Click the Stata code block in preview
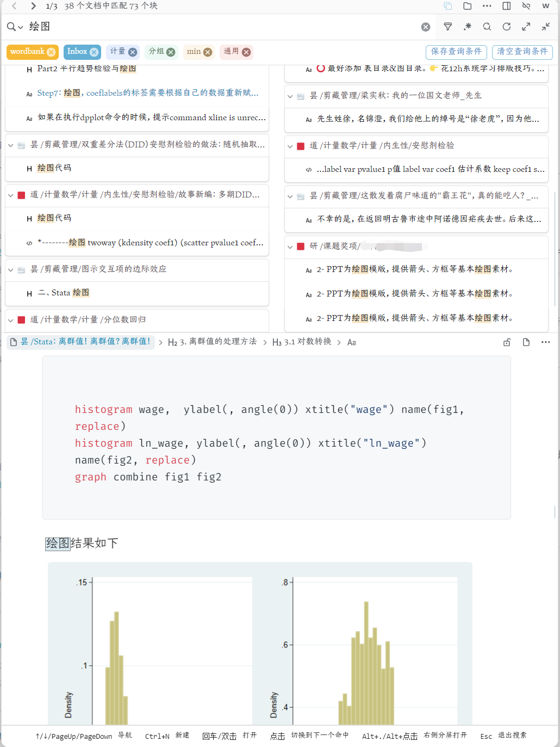This screenshot has height=747, width=560. 277,438
